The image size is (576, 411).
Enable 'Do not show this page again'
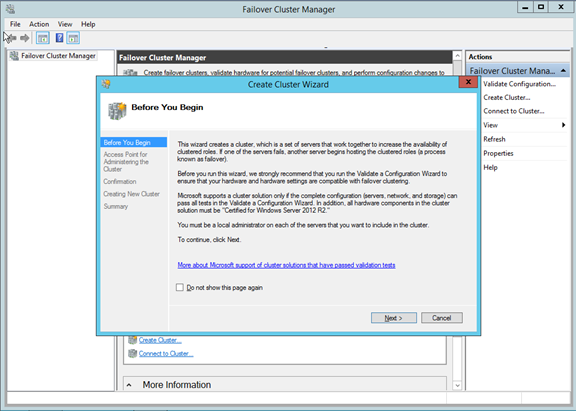point(180,287)
